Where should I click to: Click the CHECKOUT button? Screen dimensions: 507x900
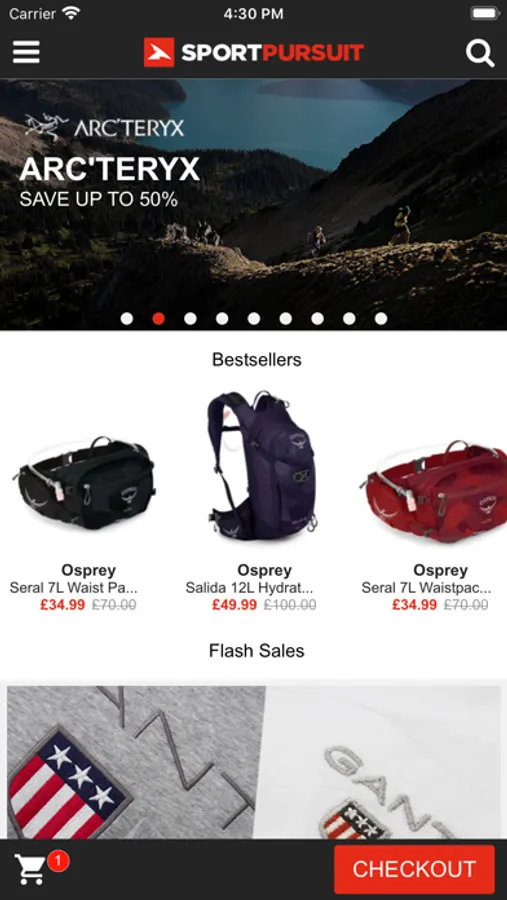pyautogui.click(x=414, y=869)
